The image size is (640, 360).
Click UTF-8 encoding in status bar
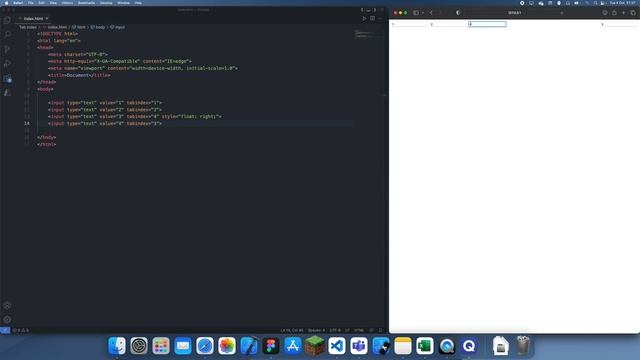click(335, 330)
